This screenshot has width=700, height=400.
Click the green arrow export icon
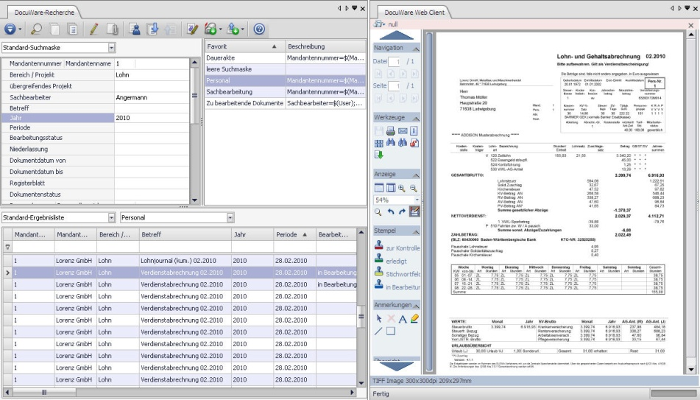point(379,155)
